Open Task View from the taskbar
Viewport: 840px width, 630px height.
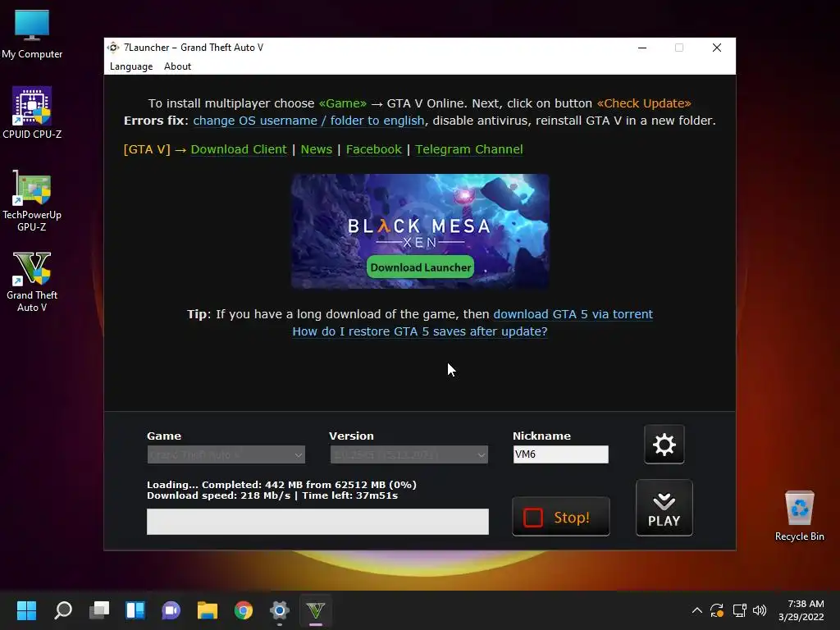pyautogui.click(x=99, y=610)
